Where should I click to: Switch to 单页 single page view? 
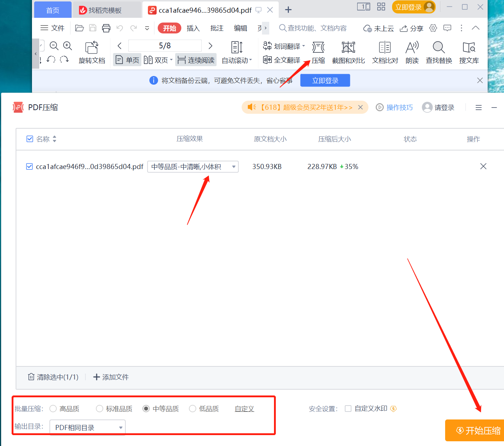(127, 60)
